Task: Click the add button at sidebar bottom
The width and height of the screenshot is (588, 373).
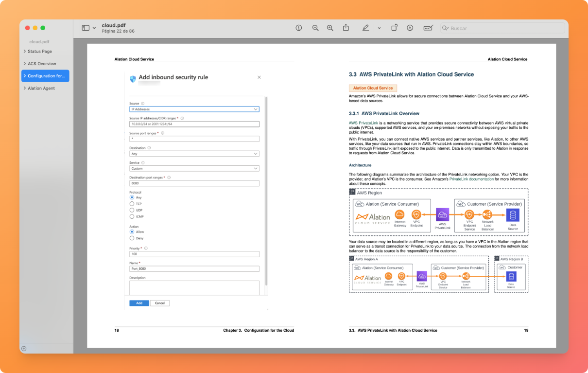Action: 24,348
